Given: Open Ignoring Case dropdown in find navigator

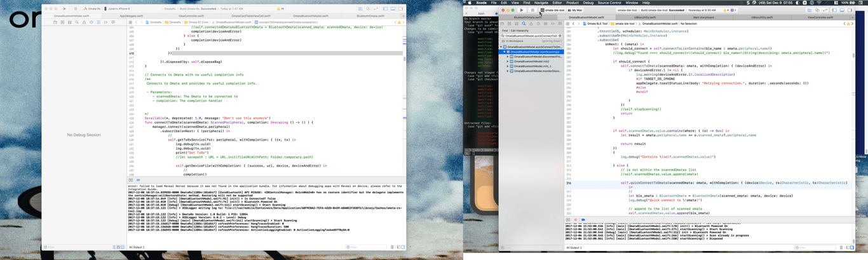Looking at the screenshot, I should pyautogui.click(x=552, y=41).
